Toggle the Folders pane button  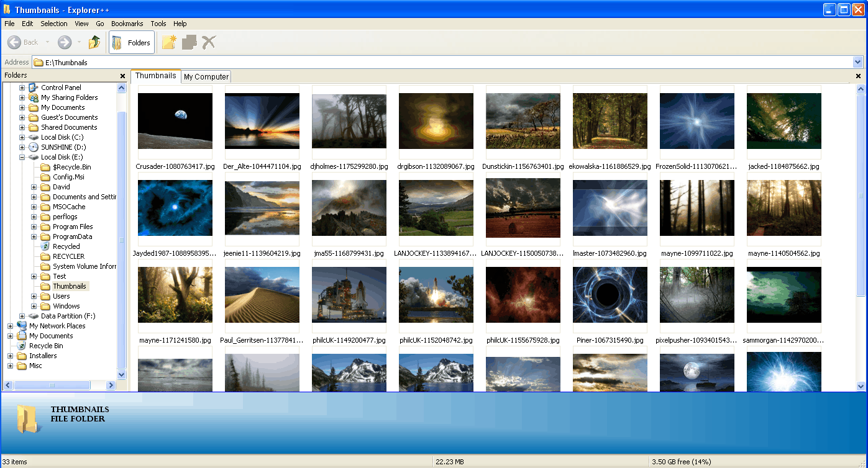tap(132, 42)
